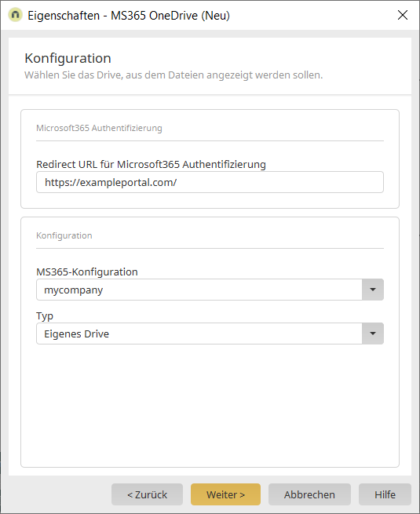
Task: Open Hilfe for this dialog
Action: pyautogui.click(x=385, y=494)
